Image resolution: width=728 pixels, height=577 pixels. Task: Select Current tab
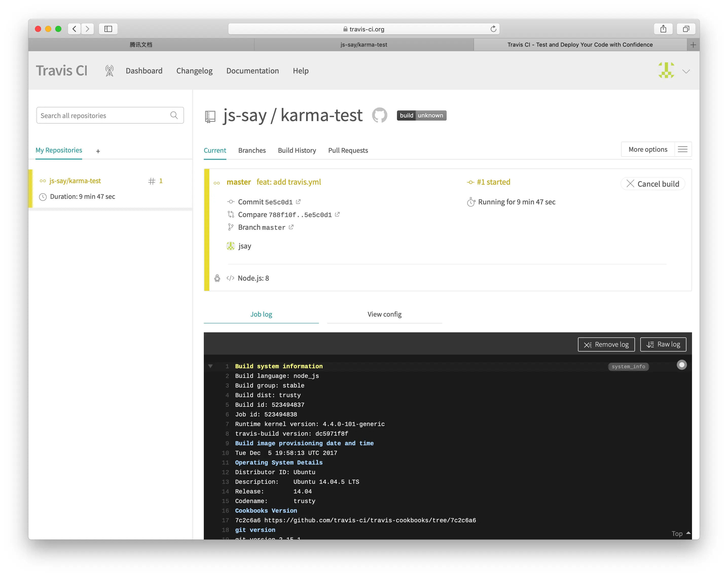(215, 150)
